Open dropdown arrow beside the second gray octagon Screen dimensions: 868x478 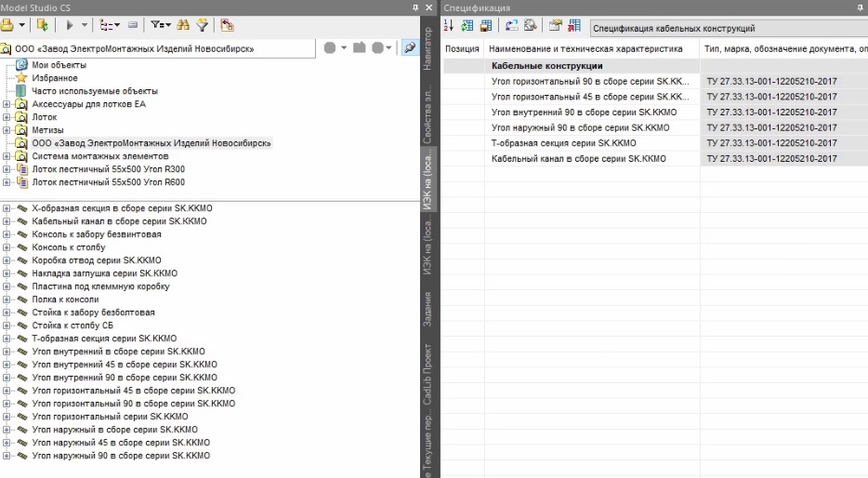pyautogui.click(x=389, y=48)
